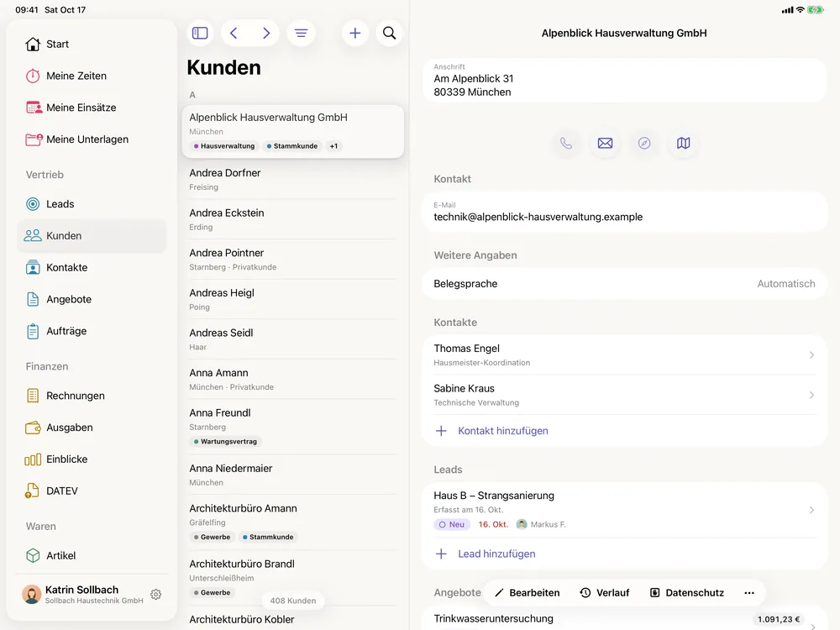
Task: Select customer Andreas Heigl
Action: [293, 300]
